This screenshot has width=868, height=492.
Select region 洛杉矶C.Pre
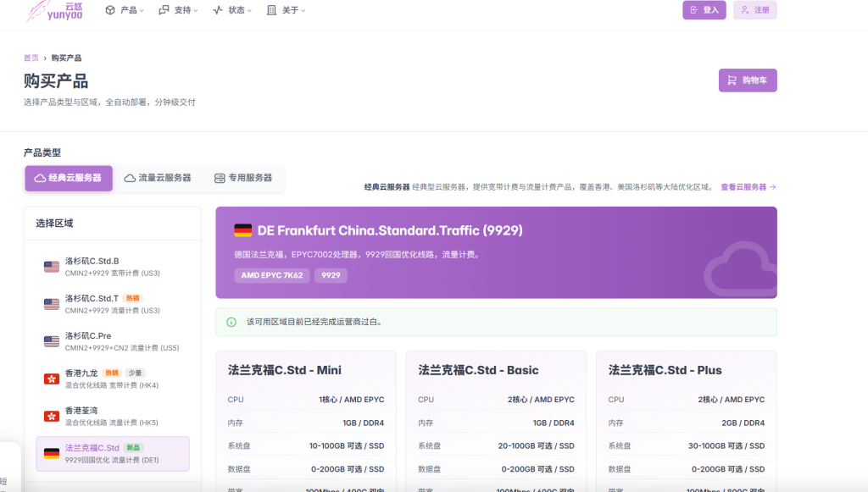[x=113, y=341]
